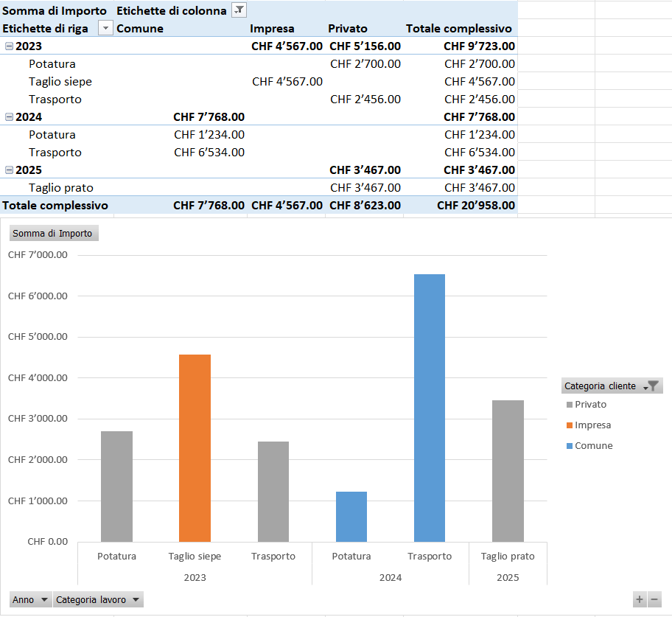Image resolution: width=672 pixels, height=617 pixels.
Task: Click the orange Taglio siepe 2023 bar
Action: click(195, 448)
